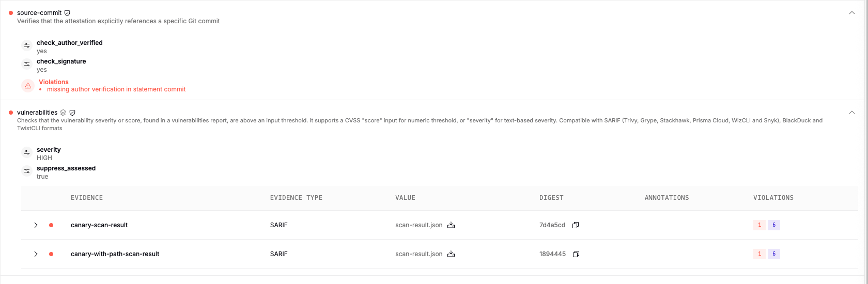Click SARIF type in canary-scan-result row

pos(279,225)
